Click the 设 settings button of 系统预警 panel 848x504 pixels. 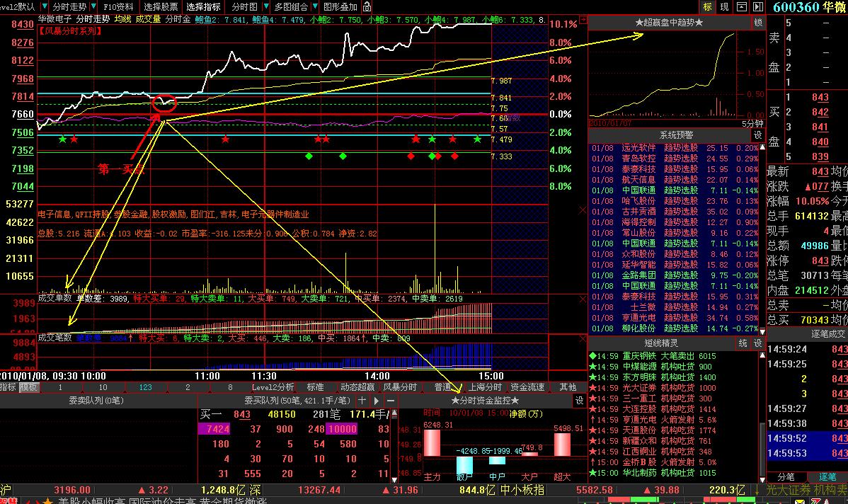757,135
